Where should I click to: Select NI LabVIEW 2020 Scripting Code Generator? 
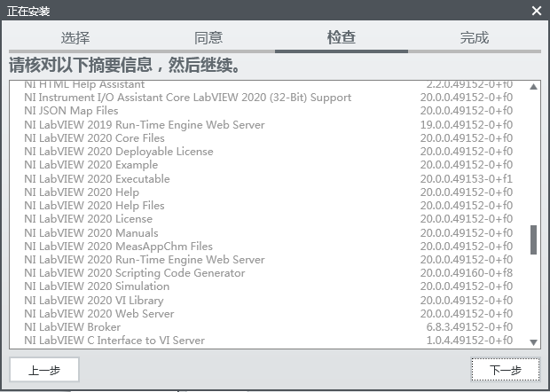[135, 273]
